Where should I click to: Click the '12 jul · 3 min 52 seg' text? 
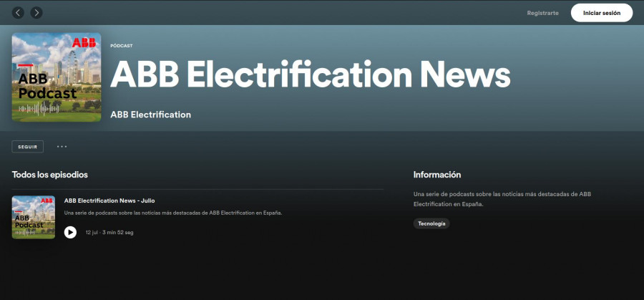[109, 233]
